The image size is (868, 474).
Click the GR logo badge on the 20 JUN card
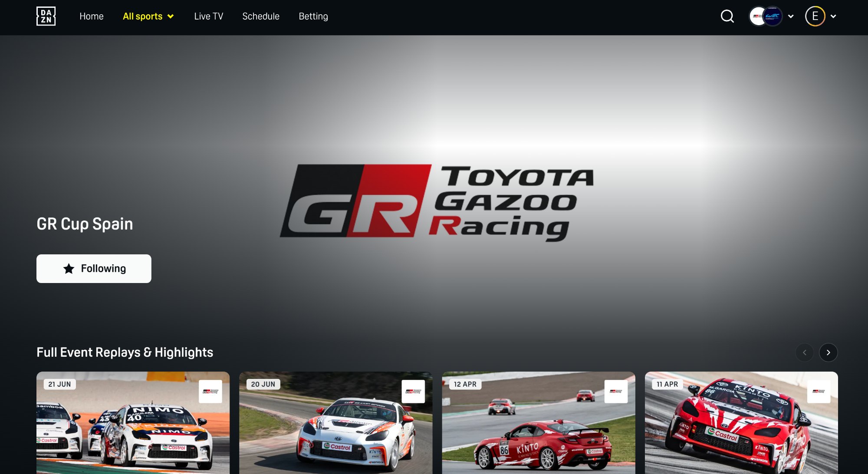pos(413,392)
